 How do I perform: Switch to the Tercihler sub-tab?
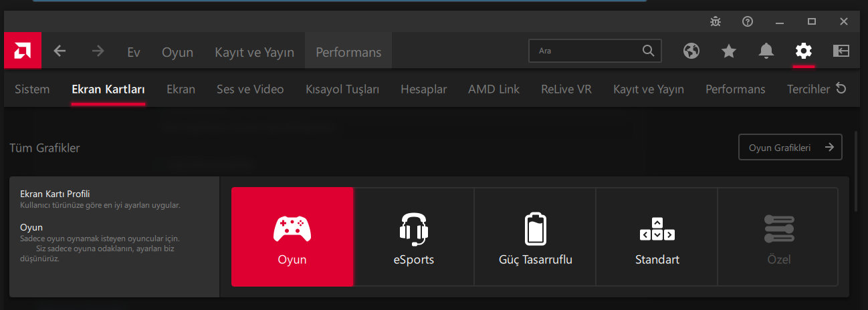pyautogui.click(x=808, y=89)
